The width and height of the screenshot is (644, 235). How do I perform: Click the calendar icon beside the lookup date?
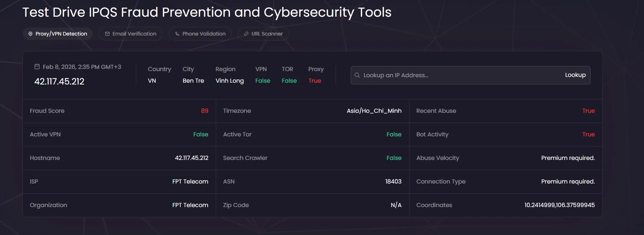pyautogui.click(x=37, y=67)
